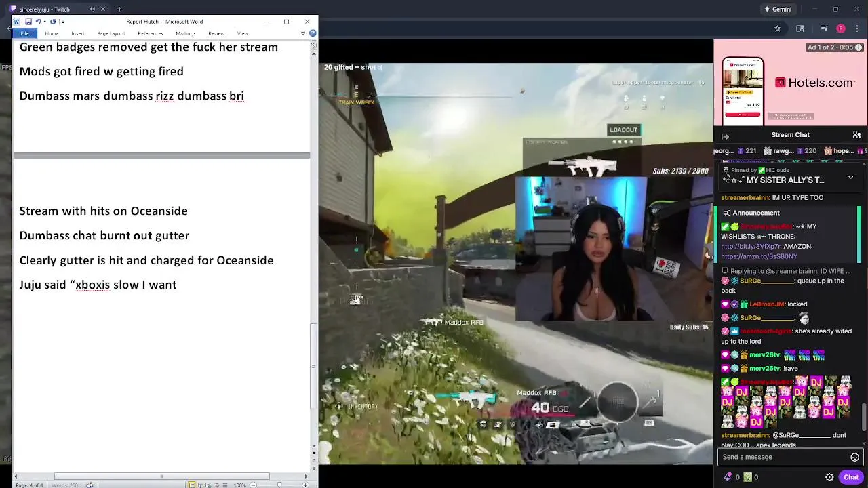Bookmark this page with the star icon
The height and width of the screenshot is (488, 868).
pos(777,28)
